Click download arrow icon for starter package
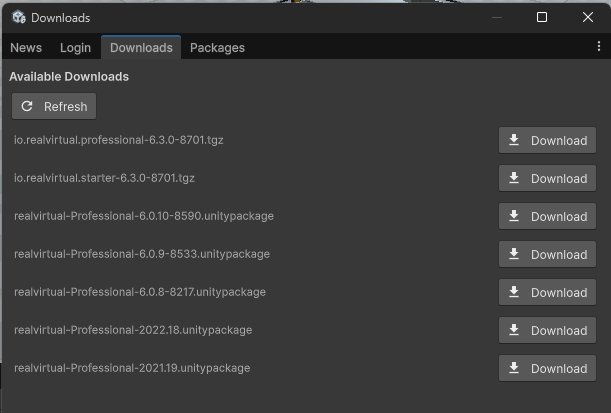The image size is (611, 413). pyautogui.click(x=514, y=178)
